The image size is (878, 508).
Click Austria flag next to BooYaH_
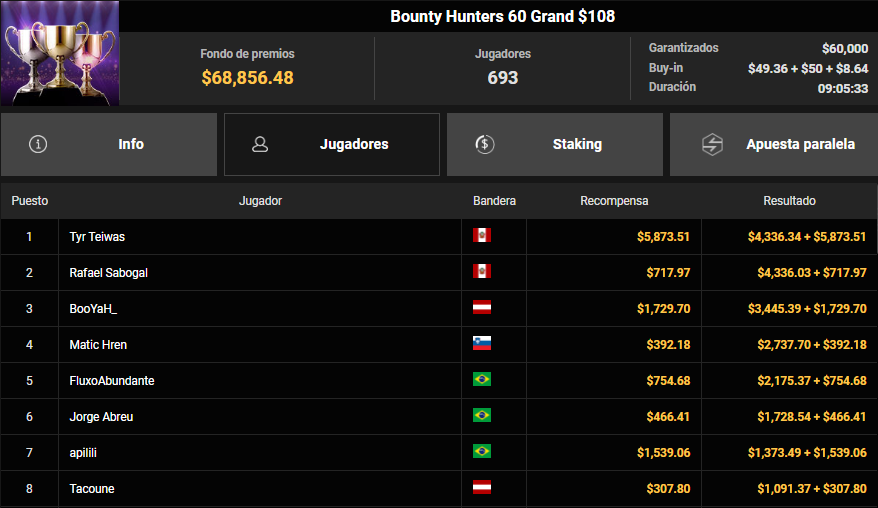coord(482,308)
